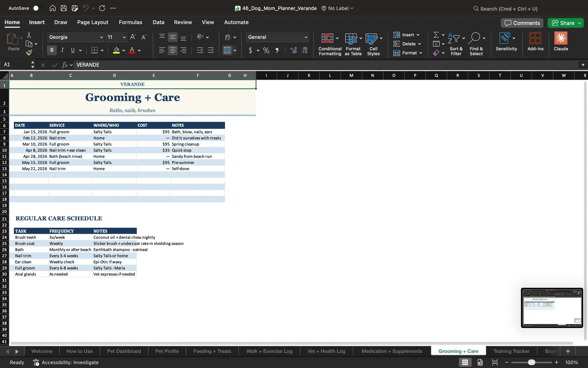The height and width of the screenshot is (368, 588).
Task: Toggle Bold formatting
Action: click(52, 50)
